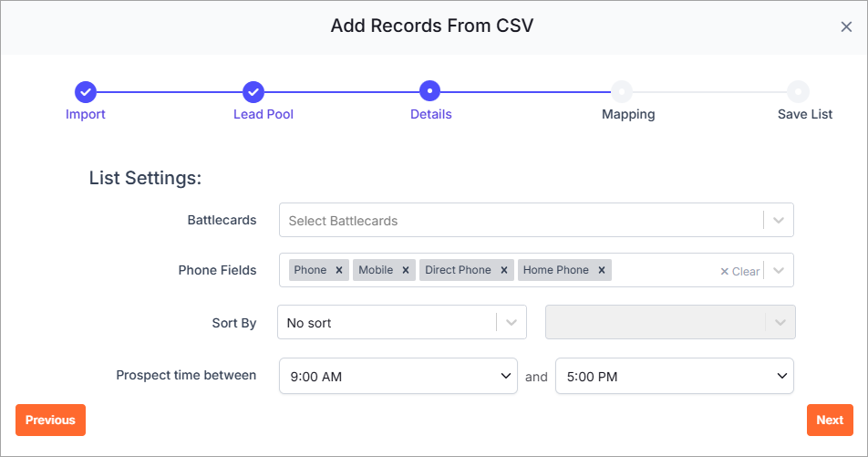Remove the Phone tag
This screenshot has height=457, width=868.
pos(339,270)
